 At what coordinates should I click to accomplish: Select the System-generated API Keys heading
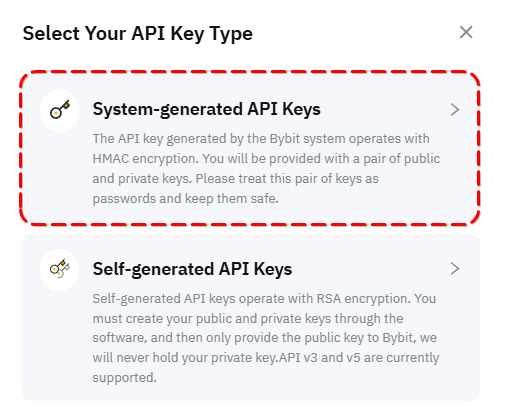[207, 109]
